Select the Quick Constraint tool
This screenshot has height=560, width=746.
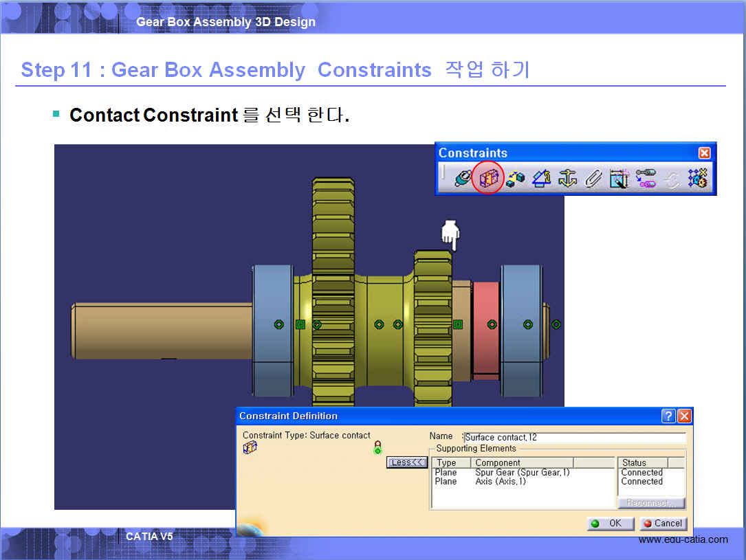coord(619,179)
